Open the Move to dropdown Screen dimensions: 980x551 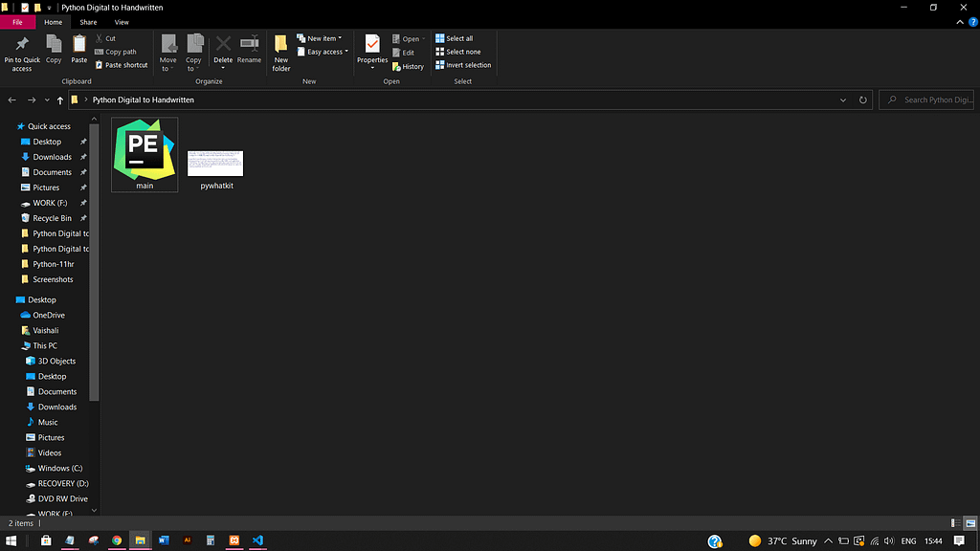[168, 52]
